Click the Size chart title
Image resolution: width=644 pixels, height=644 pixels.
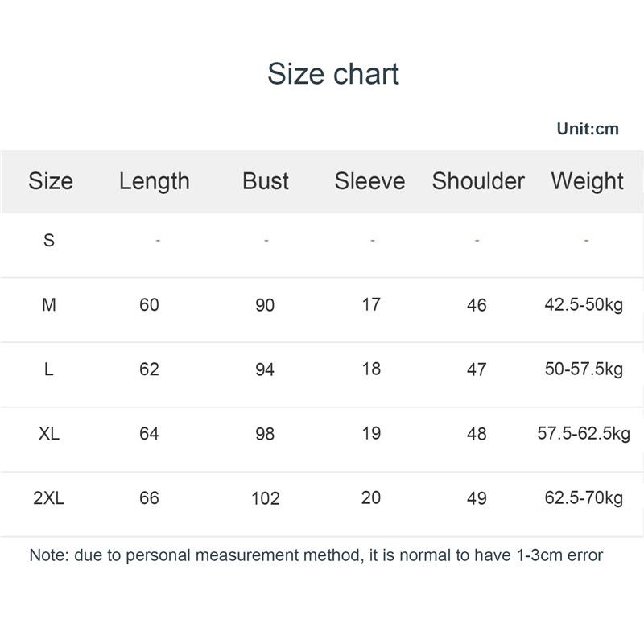click(x=333, y=74)
